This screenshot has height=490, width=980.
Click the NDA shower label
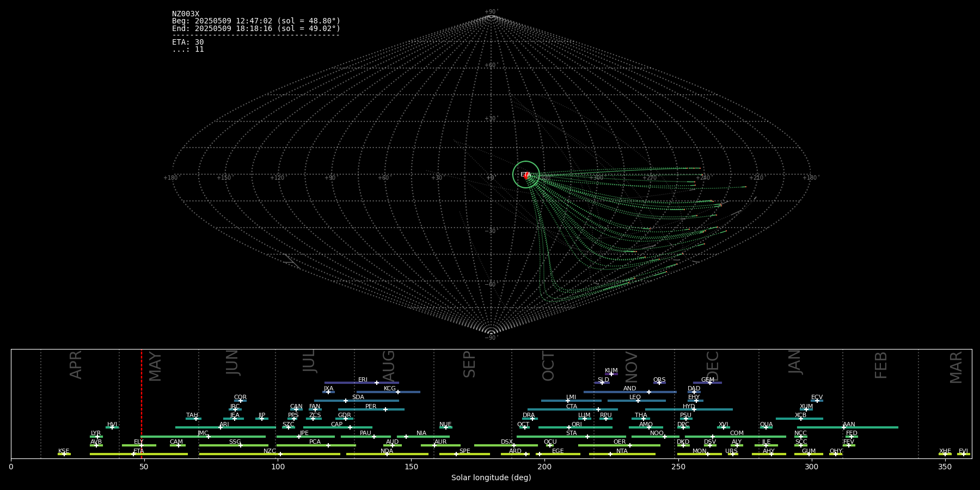click(x=387, y=451)
